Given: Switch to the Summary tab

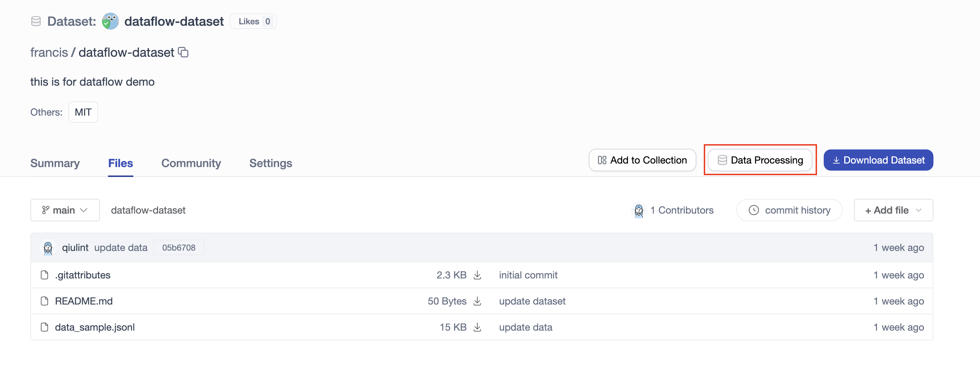Looking at the screenshot, I should 55,163.
